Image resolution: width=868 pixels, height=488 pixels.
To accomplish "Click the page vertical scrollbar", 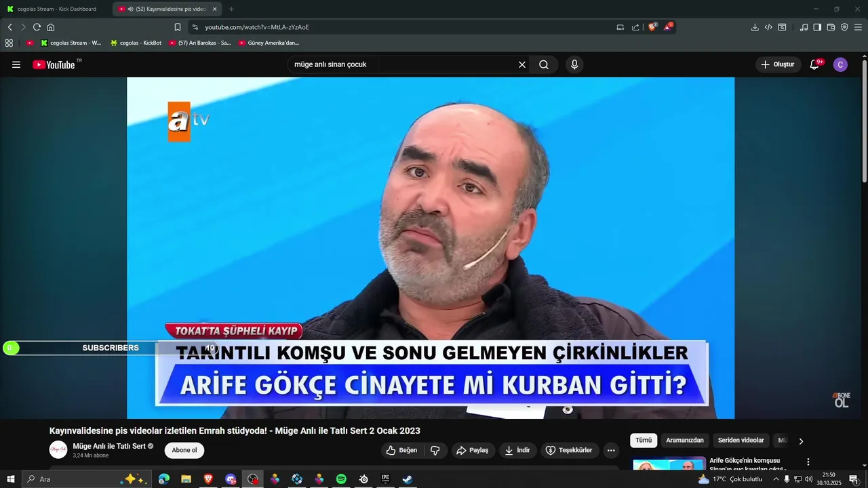I will [x=865, y=122].
